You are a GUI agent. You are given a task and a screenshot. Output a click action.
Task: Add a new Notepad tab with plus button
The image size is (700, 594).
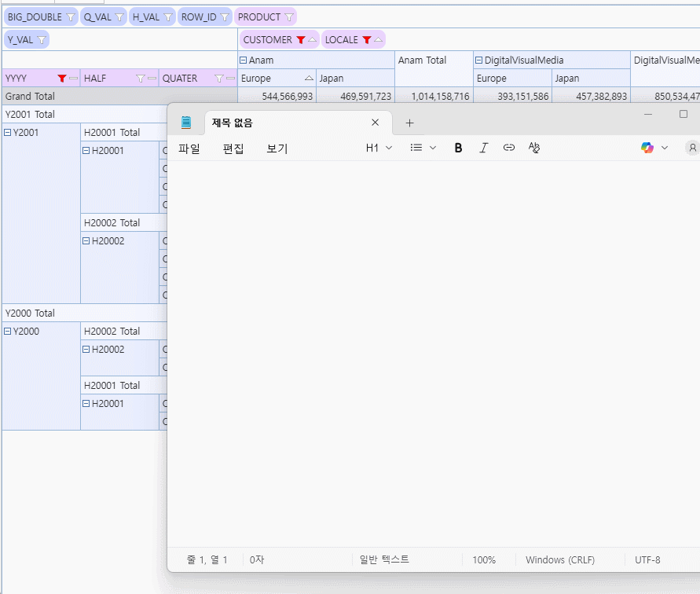pyautogui.click(x=409, y=123)
